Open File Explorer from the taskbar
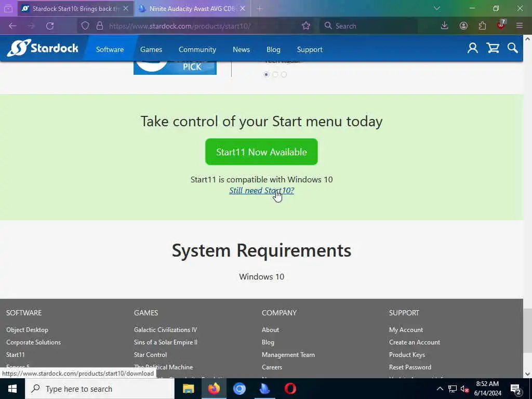 point(188,389)
